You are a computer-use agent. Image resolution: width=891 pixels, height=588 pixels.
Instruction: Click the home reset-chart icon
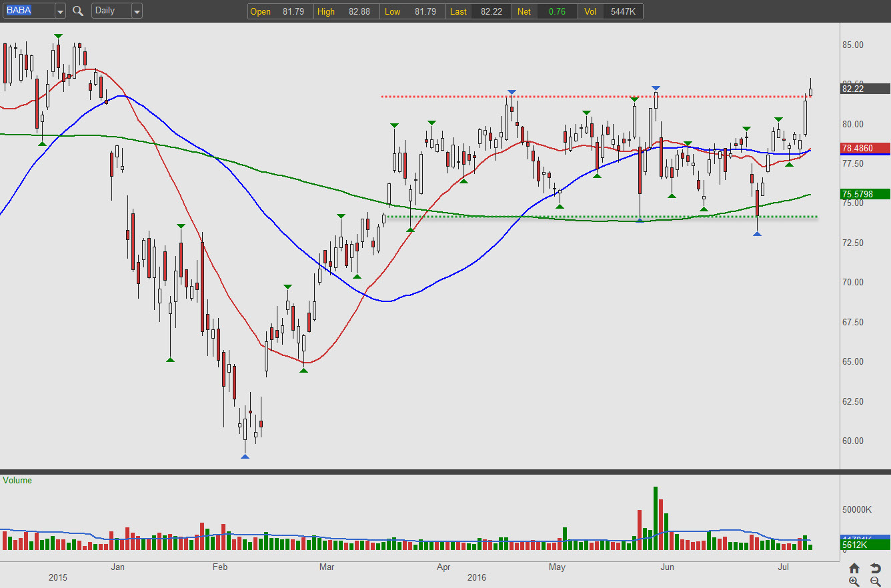click(854, 568)
